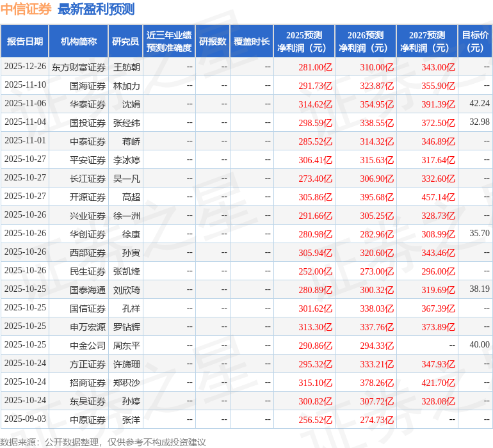Select analyst 王舫朝 in the table
Viewport: 493px width, 448px height.
(x=127, y=67)
